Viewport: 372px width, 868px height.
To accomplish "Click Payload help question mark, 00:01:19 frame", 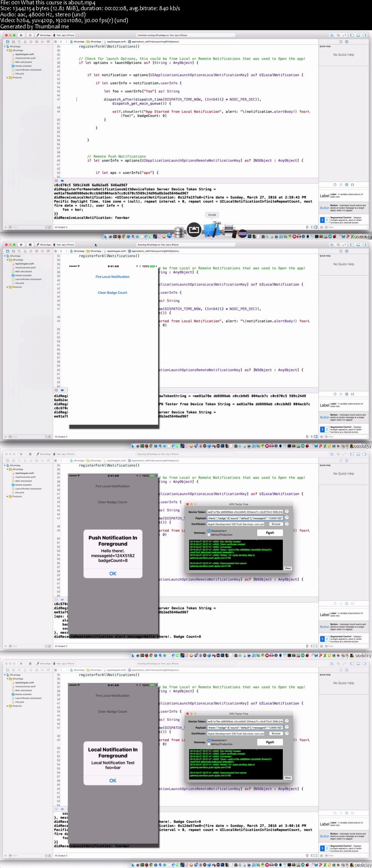I will pyautogui.click(x=287, y=517).
